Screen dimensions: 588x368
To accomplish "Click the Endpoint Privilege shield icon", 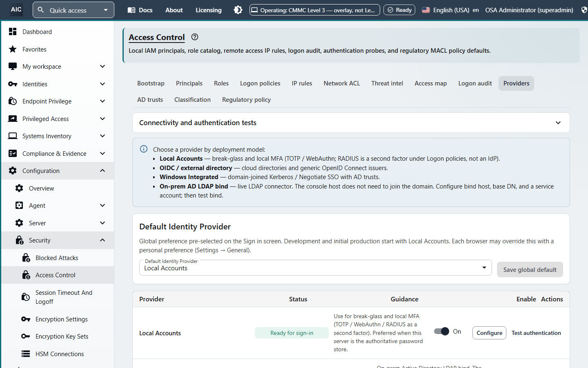I will coord(13,101).
